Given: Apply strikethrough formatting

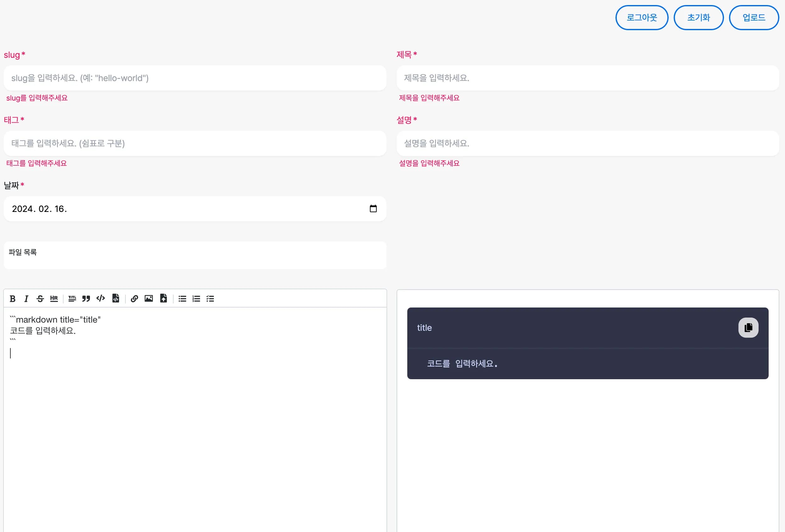Looking at the screenshot, I should [40, 299].
